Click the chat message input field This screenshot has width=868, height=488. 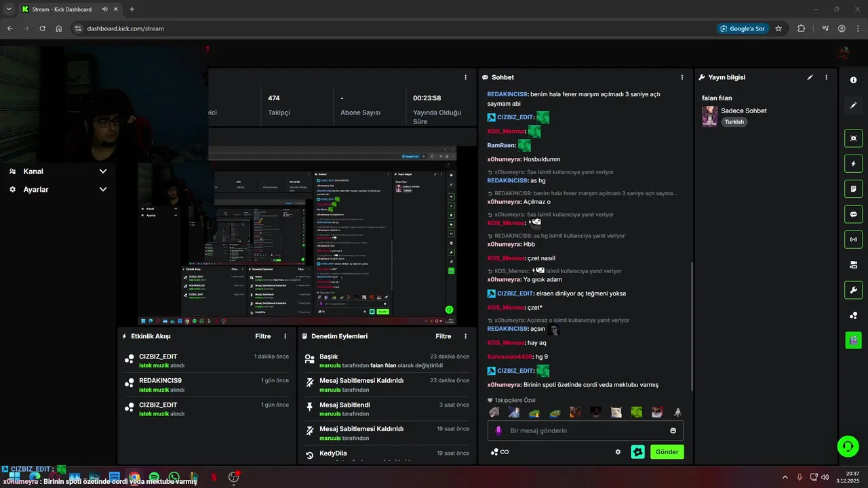(586, 430)
